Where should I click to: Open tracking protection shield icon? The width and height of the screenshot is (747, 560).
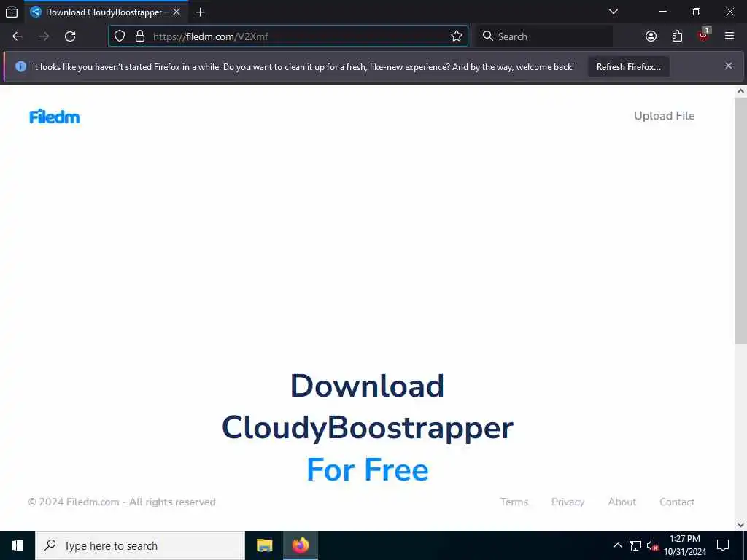pyautogui.click(x=120, y=36)
